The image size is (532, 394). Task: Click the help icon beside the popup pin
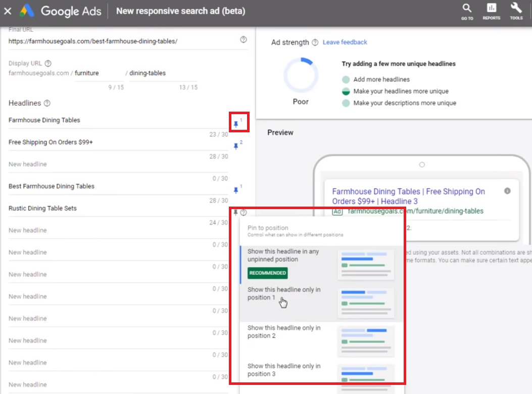[244, 213]
